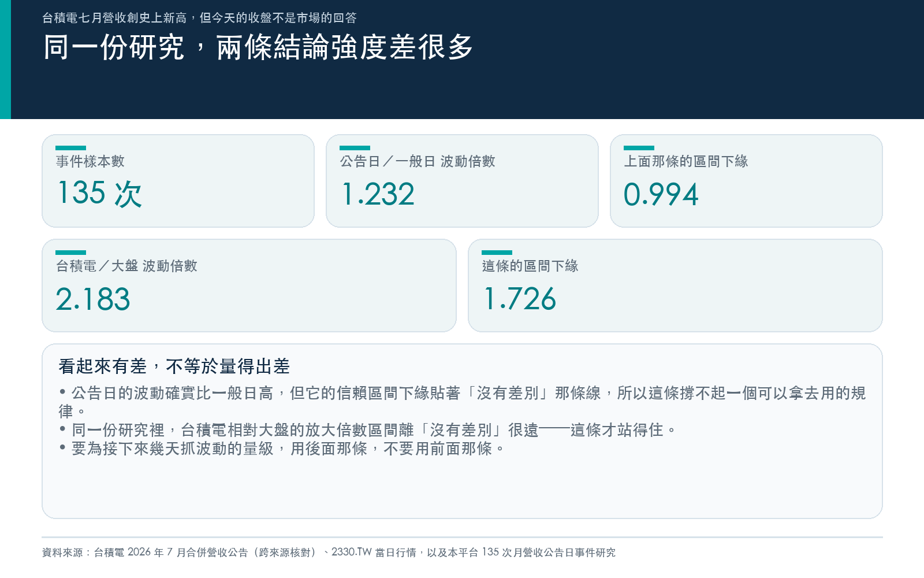Click the 台積電／大盤 波動倍數 label
Screen dimensions: 924x578
point(126,266)
